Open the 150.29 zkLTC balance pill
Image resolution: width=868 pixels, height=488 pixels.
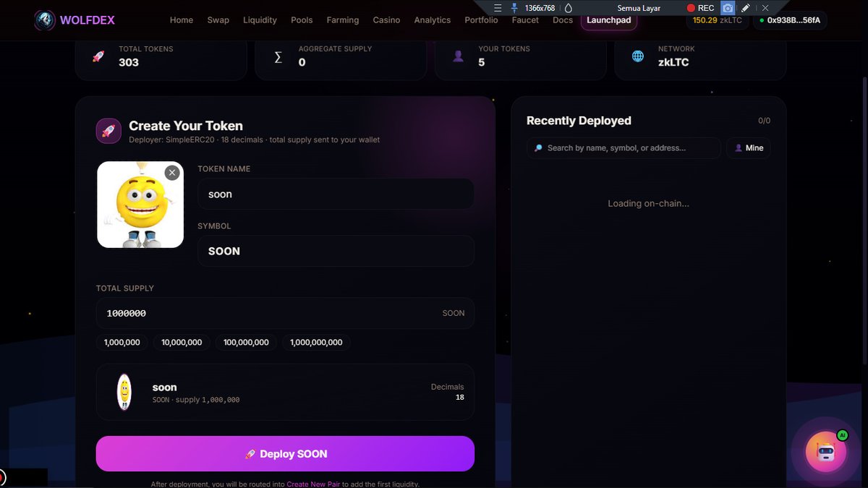pyautogui.click(x=717, y=20)
